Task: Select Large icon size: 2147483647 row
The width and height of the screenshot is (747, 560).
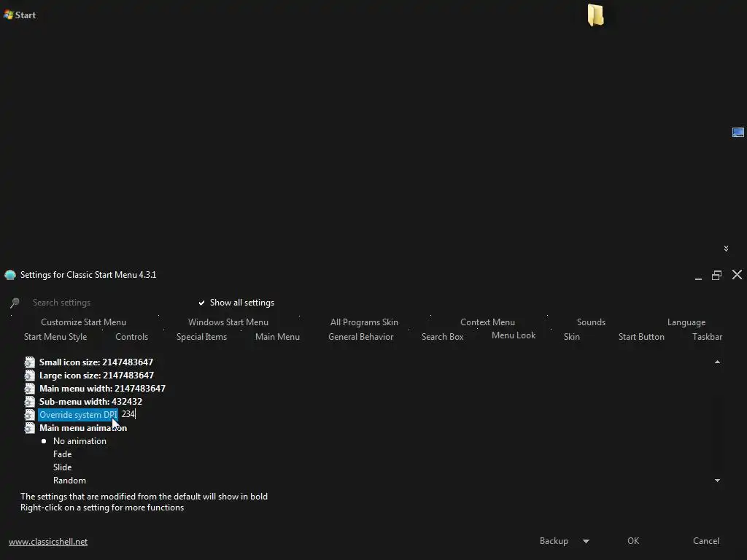Action: coord(97,376)
